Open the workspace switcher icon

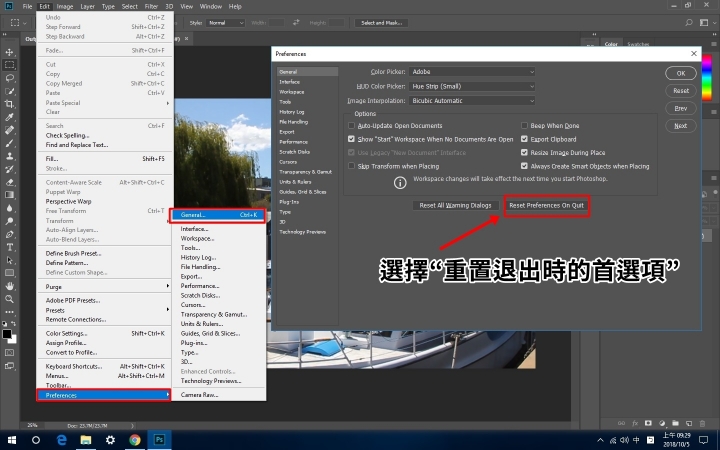tap(705, 22)
